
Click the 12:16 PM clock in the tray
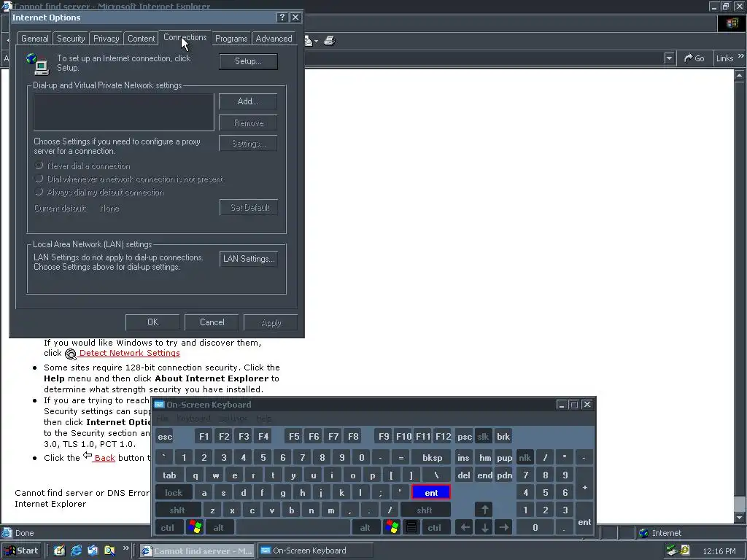(x=719, y=551)
